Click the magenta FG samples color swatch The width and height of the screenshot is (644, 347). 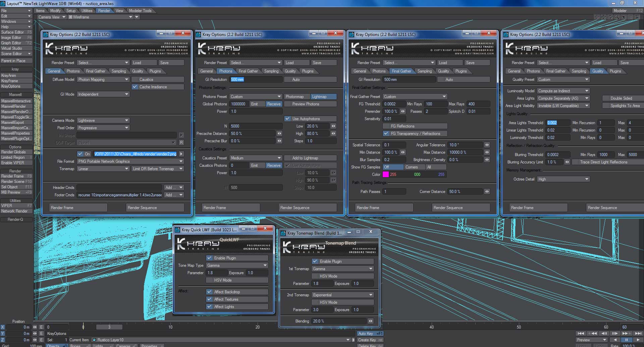(386, 175)
